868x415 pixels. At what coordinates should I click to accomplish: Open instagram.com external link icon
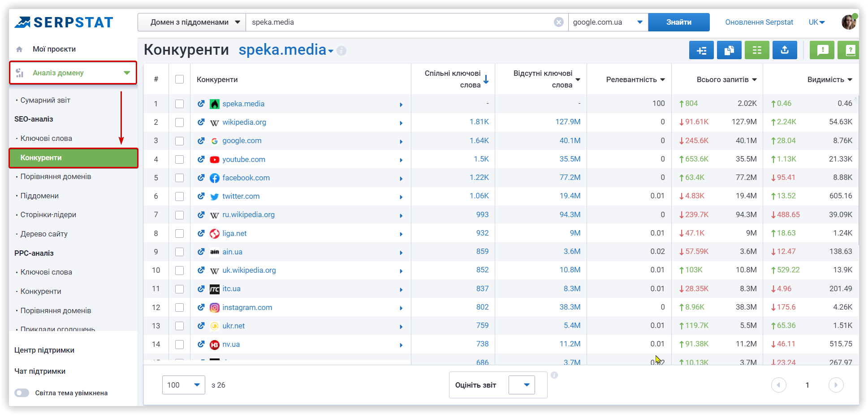(201, 307)
